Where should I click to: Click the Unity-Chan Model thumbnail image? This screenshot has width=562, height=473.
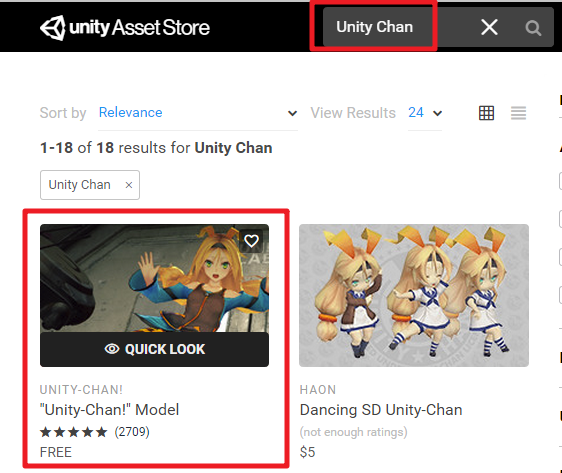click(154, 278)
